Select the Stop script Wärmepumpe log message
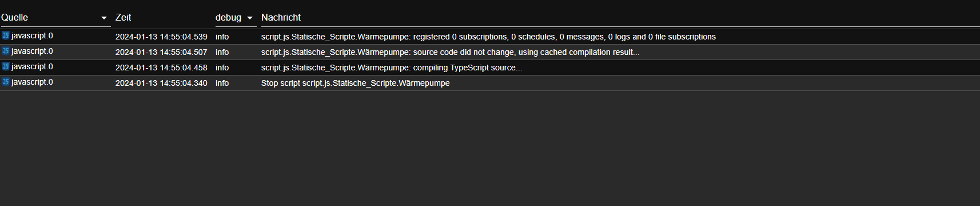This screenshot has width=980, height=206. [356, 83]
